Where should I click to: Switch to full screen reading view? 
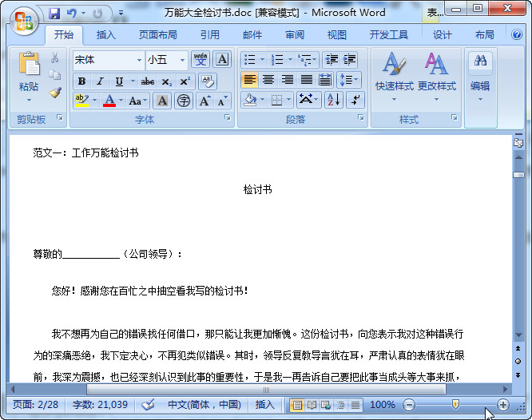[312, 405]
